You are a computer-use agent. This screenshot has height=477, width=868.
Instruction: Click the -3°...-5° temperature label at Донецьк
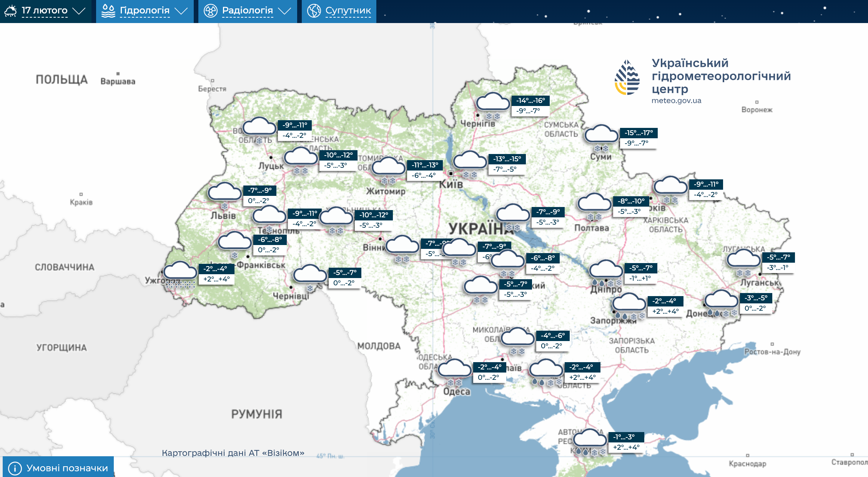tap(756, 298)
